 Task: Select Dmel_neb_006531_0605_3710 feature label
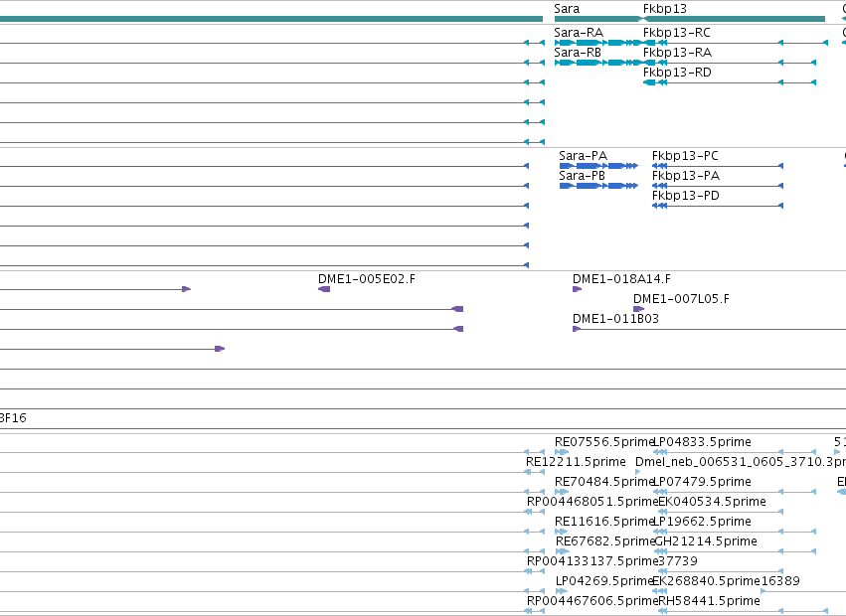[741, 462]
